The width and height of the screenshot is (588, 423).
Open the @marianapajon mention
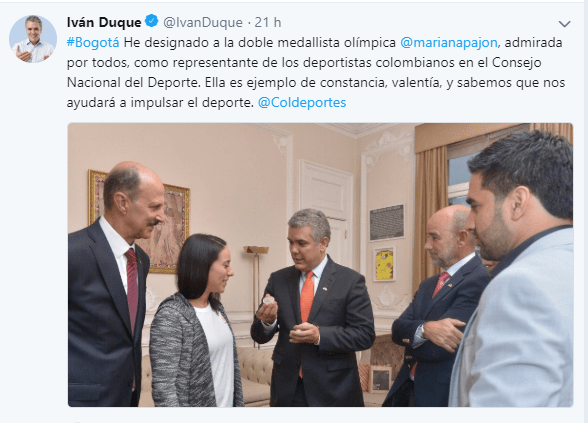(449, 42)
